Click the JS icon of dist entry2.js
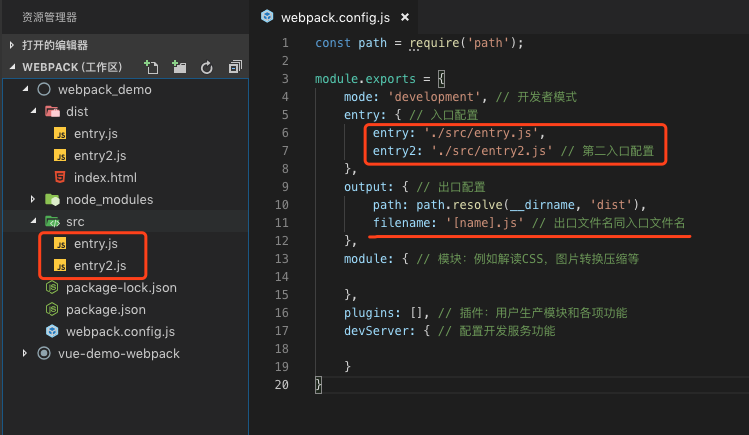The image size is (749, 435). coord(60,156)
